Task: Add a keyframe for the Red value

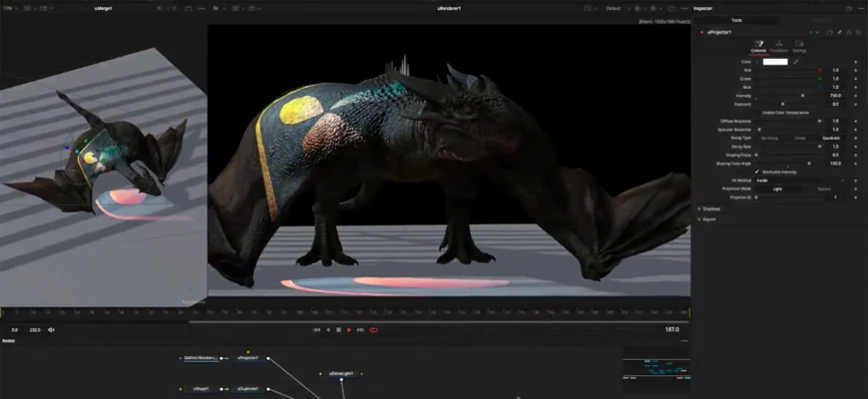Action: (x=856, y=70)
